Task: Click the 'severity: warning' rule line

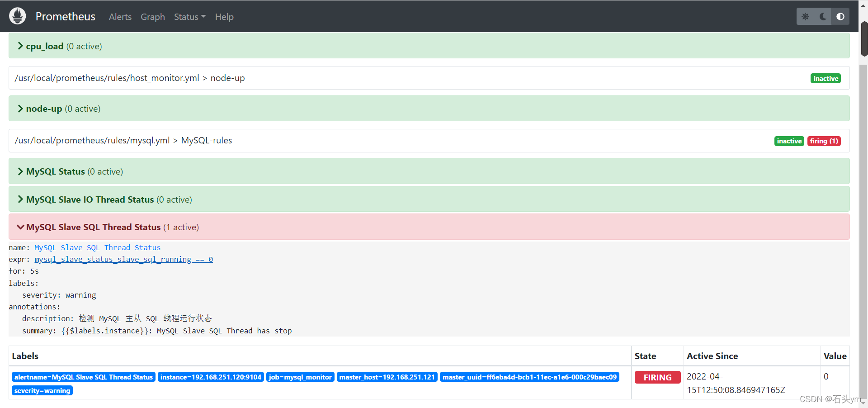Action: coord(59,295)
